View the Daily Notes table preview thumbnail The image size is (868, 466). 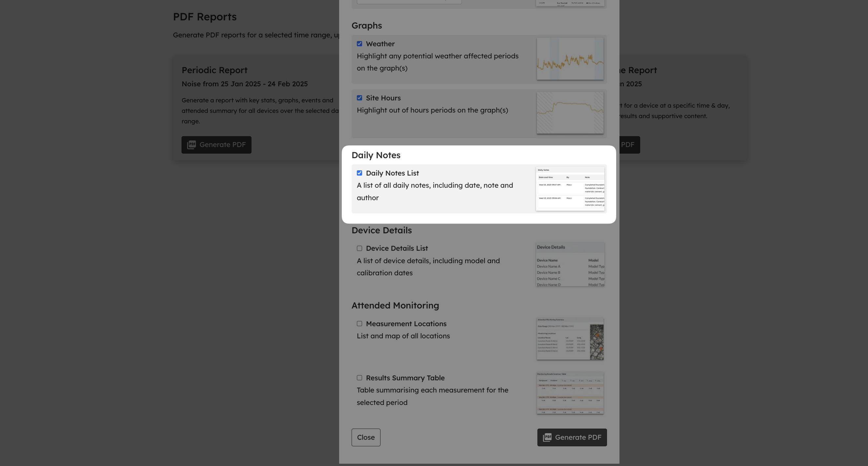[x=570, y=189]
